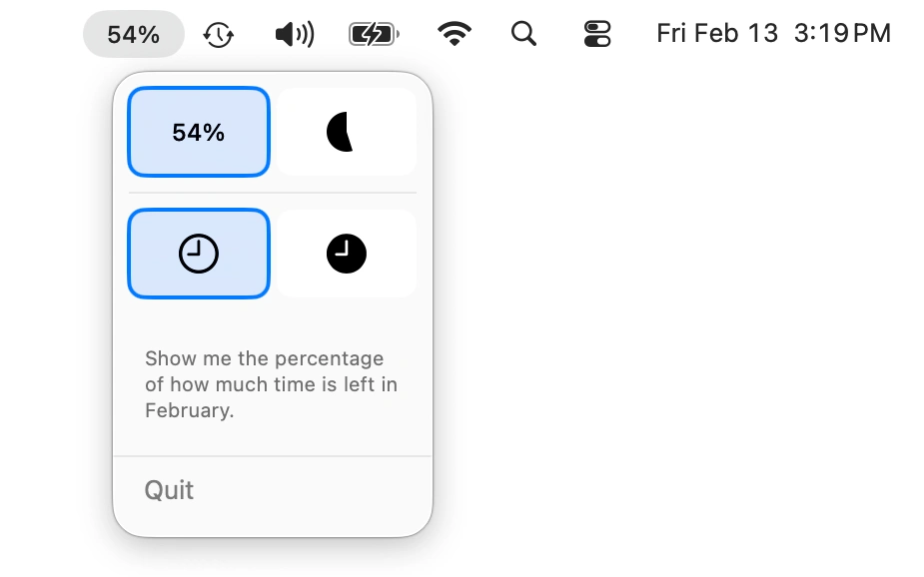Open Control Center in the menu bar
This screenshot has height=577, width=924.
[596, 33]
